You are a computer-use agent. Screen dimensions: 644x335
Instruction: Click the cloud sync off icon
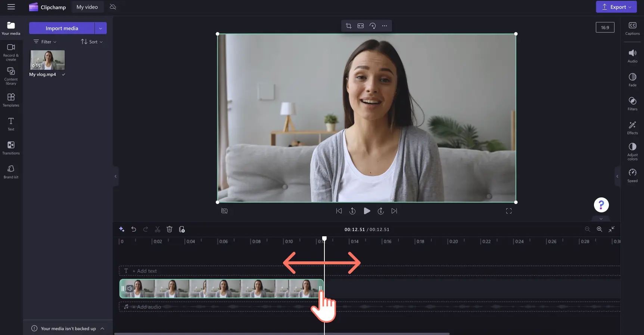(113, 7)
